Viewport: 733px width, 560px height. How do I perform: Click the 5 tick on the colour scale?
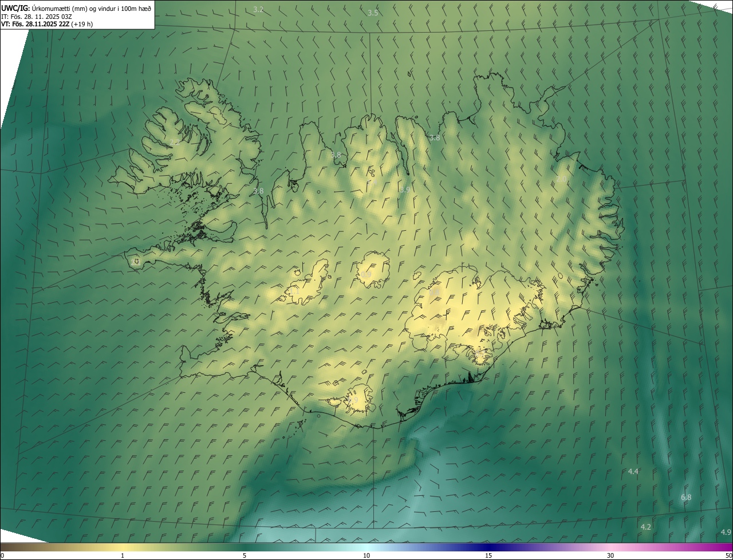coord(245,555)
